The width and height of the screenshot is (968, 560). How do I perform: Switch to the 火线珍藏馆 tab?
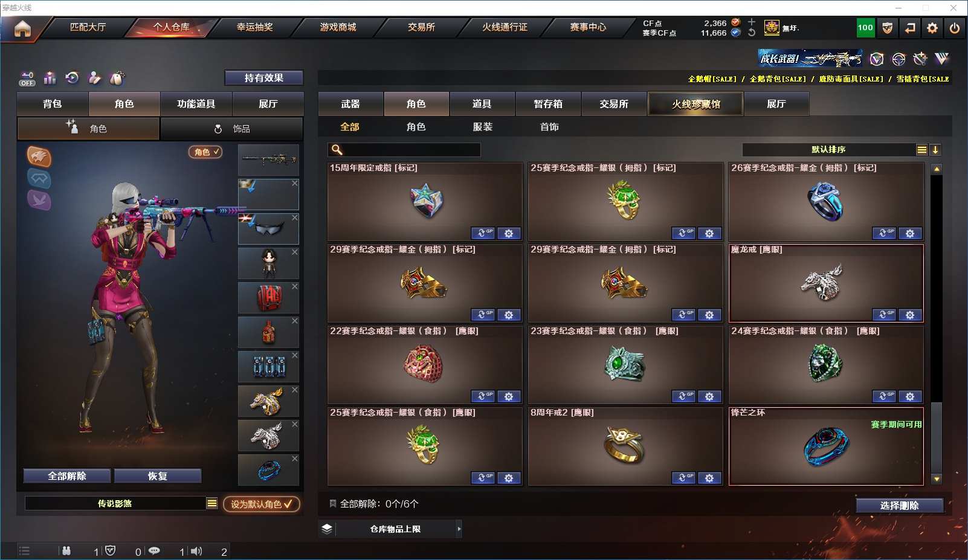pyautogui.click(x=695, y=104)
